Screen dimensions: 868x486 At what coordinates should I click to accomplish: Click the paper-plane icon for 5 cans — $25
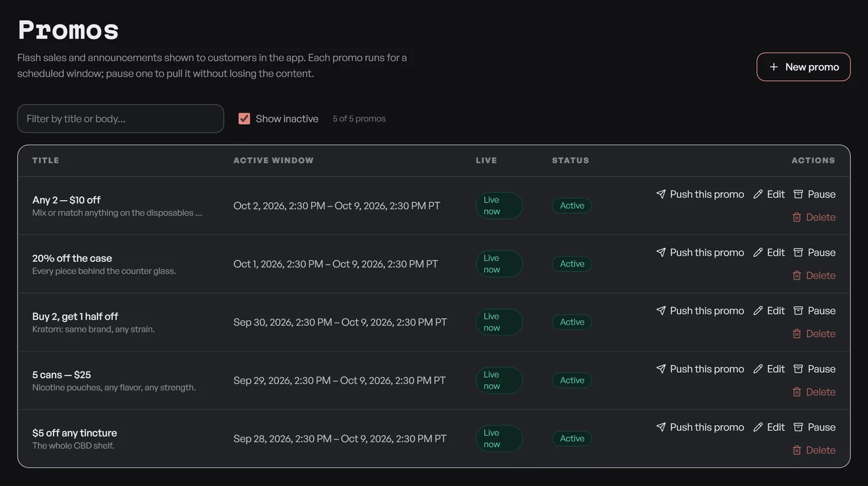(x=661, y=368)
